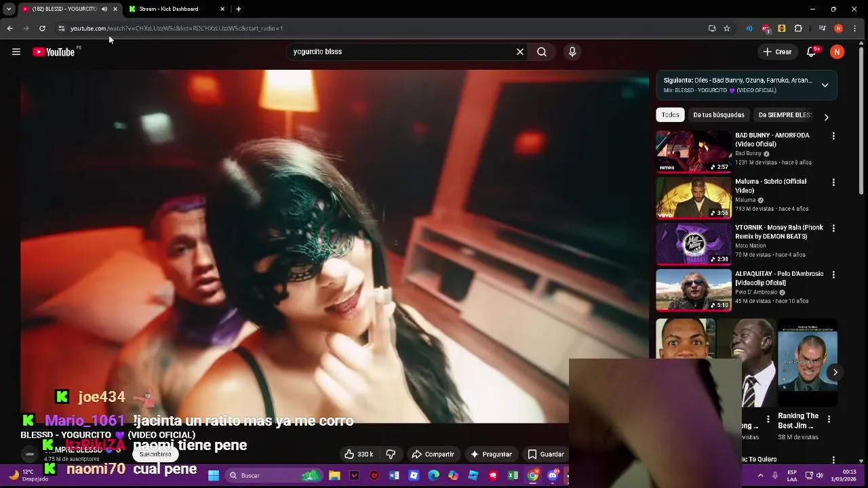
Task: Start voice search with the microphone
Action: [x=572, y=52]
